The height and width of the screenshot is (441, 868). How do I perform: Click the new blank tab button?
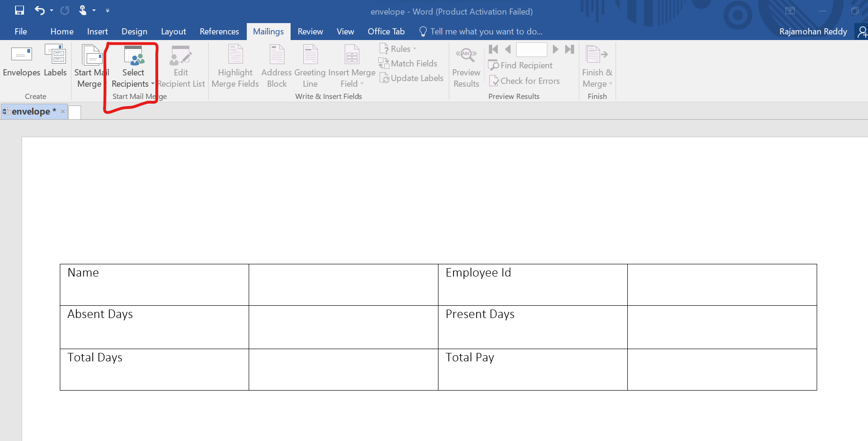[74, 112]
